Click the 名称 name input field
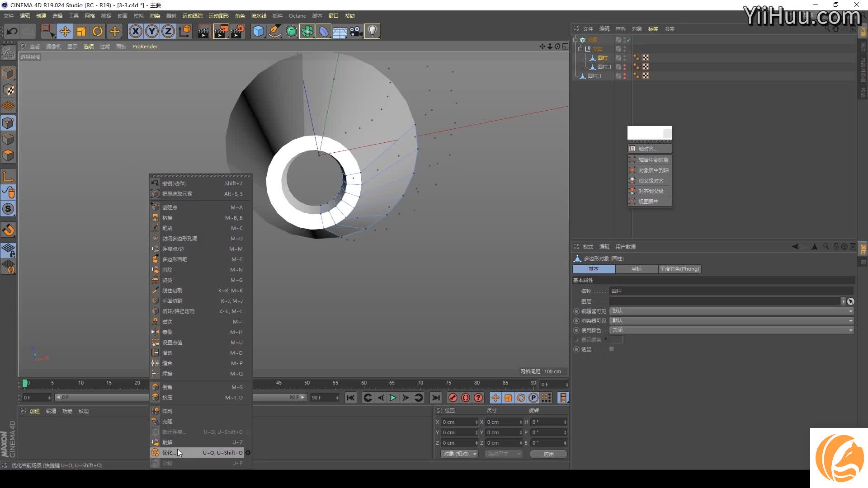The height and width of the screenshot is (488, 868). 731,291
